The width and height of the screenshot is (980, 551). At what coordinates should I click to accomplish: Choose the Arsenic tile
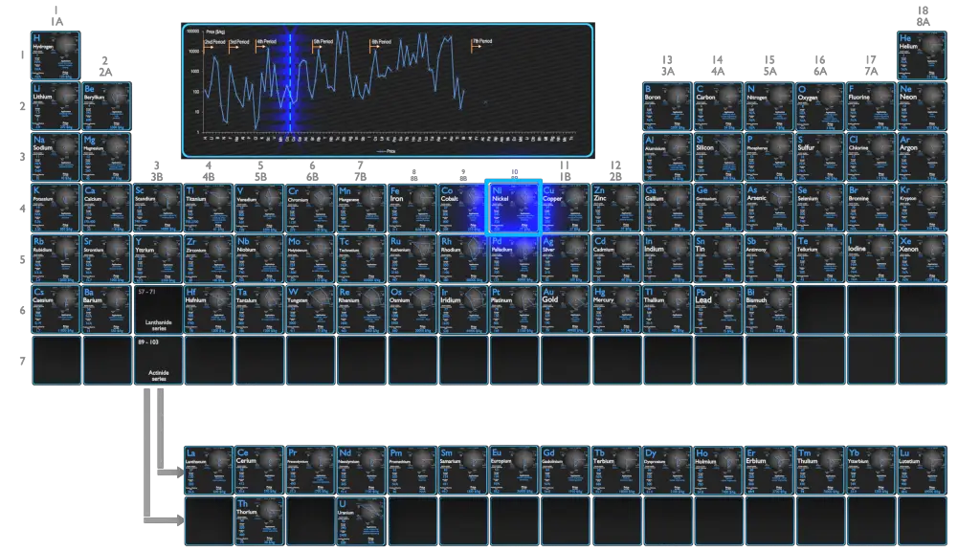click(x=769, y=208)
